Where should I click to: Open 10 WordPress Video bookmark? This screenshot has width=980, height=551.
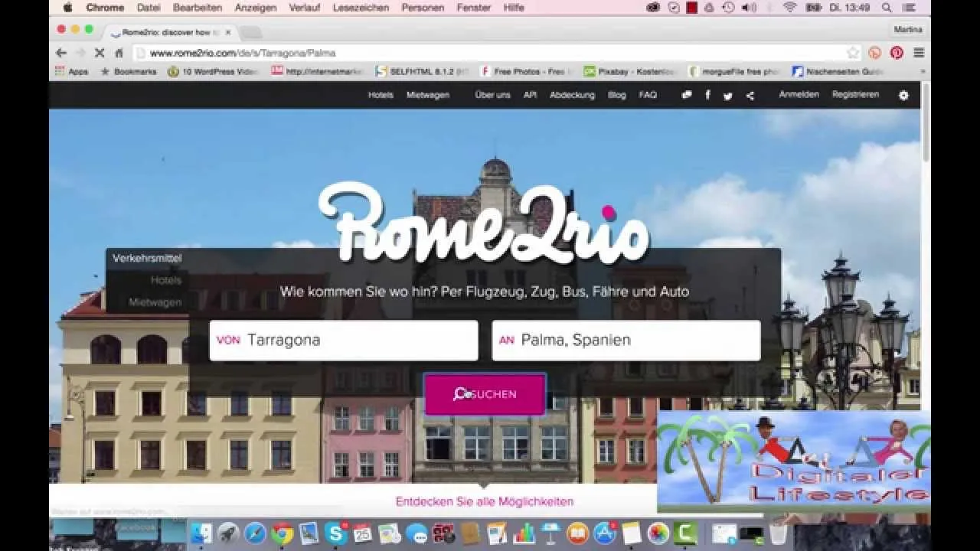click(213, 71)
